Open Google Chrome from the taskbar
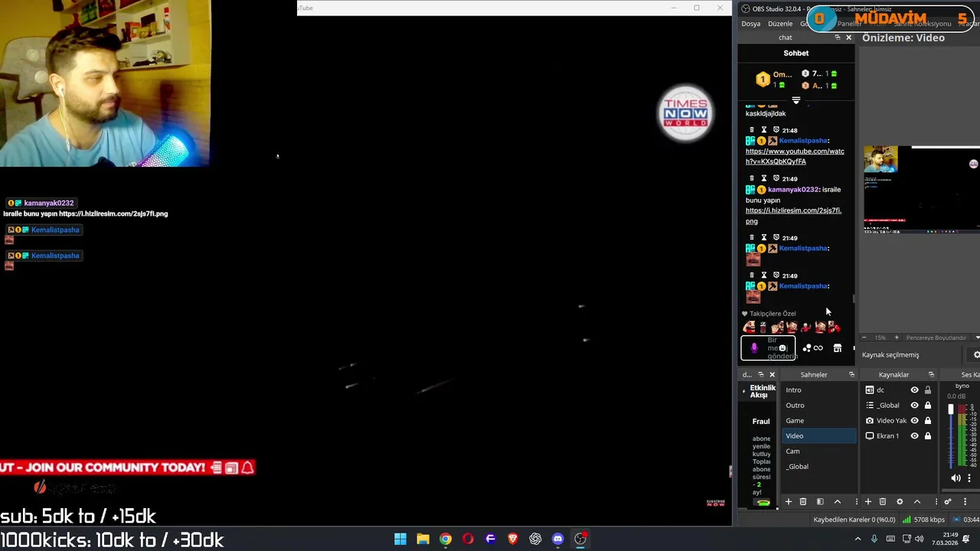Screen dimensions: 980x551 pyautogui.click(x=446, y=539)
